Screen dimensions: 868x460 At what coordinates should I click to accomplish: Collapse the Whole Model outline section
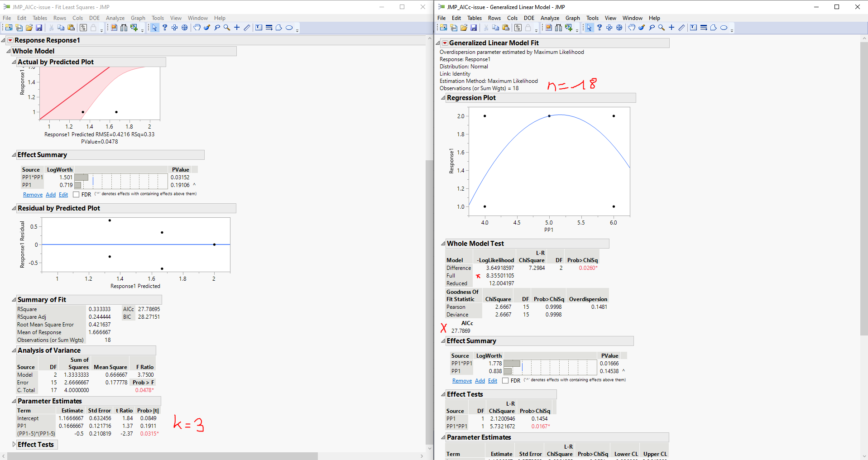pyautogui.click(x=9, y=51)
